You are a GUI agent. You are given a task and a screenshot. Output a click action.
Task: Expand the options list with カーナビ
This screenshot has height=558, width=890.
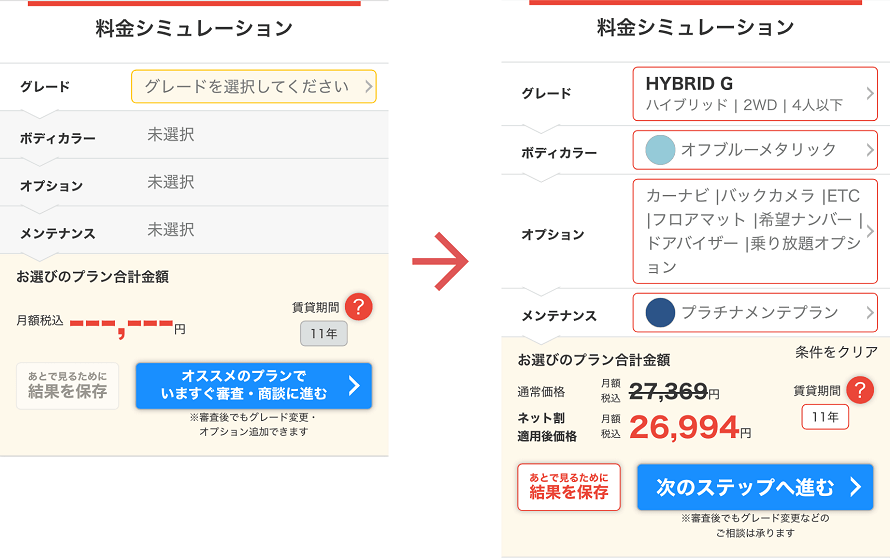pos(755,231)
